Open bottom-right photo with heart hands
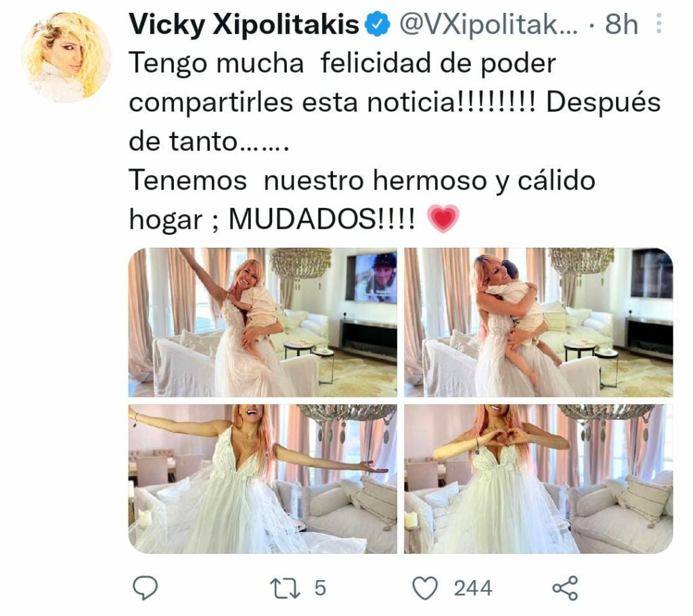 538,479
